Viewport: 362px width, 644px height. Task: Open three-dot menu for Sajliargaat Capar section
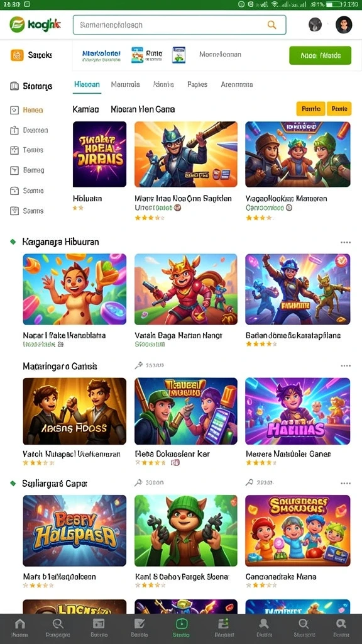click(346, 484)
